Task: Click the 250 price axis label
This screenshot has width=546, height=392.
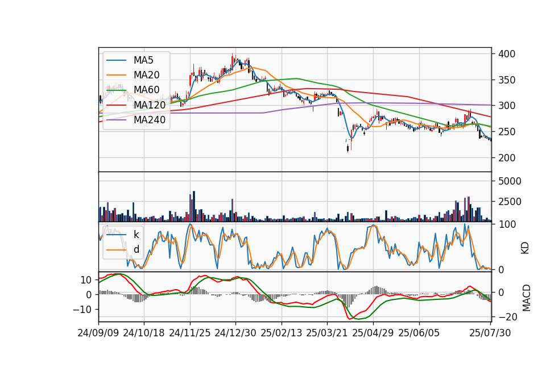Action: (x=507, y=132)
